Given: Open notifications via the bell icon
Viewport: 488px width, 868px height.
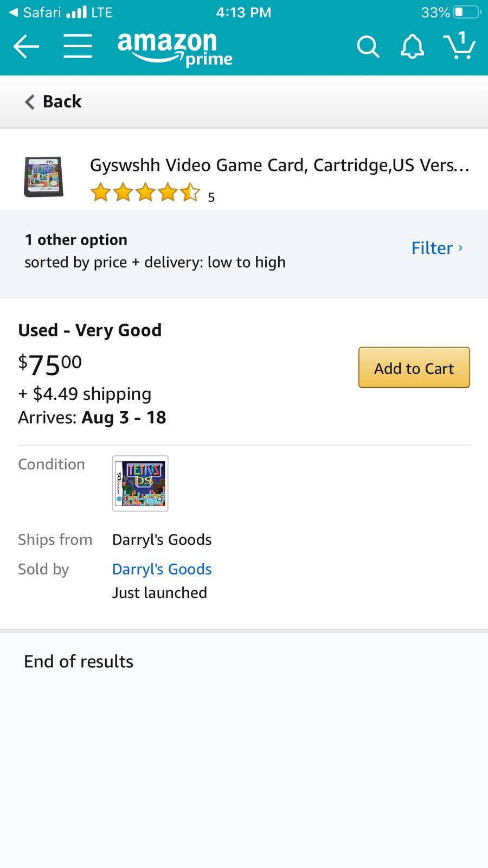Looking at the screenshot, I should [x=412, y=47].
